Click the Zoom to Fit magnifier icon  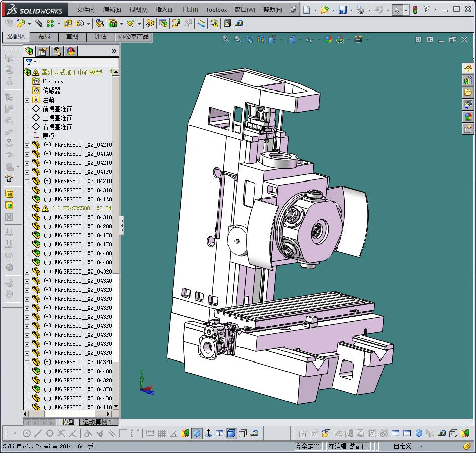[226, 39]
